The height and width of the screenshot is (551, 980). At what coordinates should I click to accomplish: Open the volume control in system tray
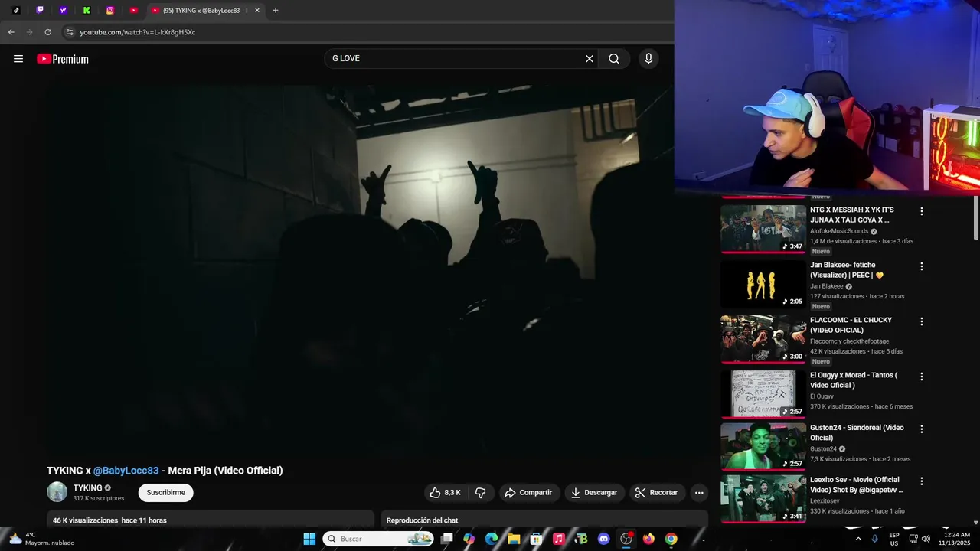[926, 539]
